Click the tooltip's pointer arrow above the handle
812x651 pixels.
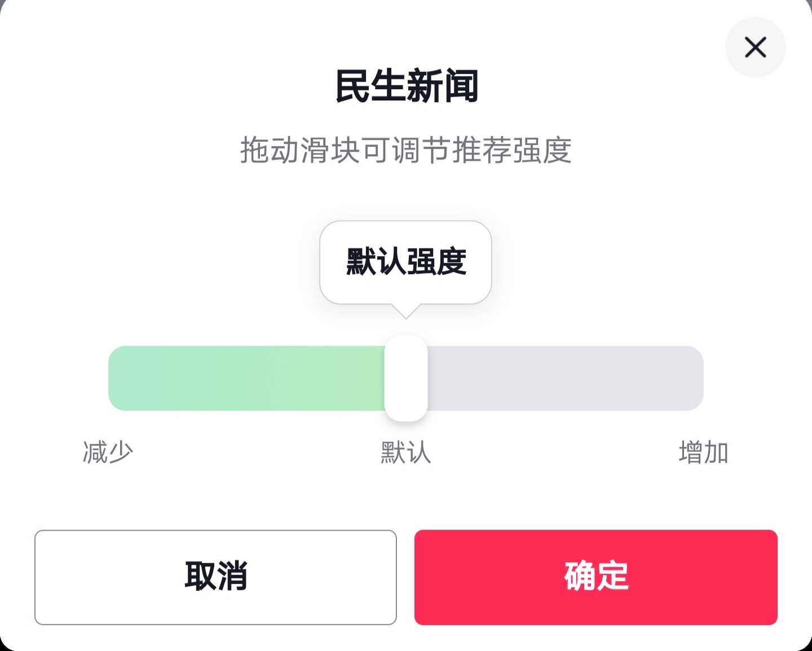coord(406,311)
